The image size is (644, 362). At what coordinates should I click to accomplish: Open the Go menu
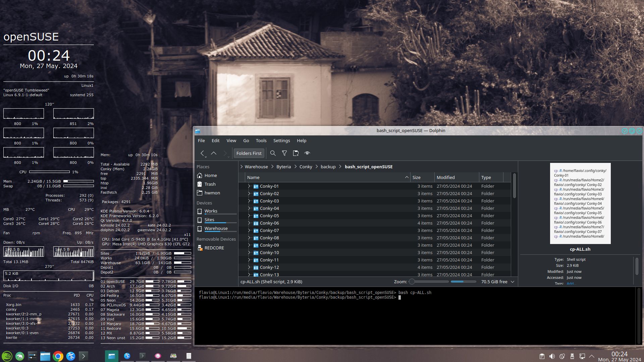(246, 140)
